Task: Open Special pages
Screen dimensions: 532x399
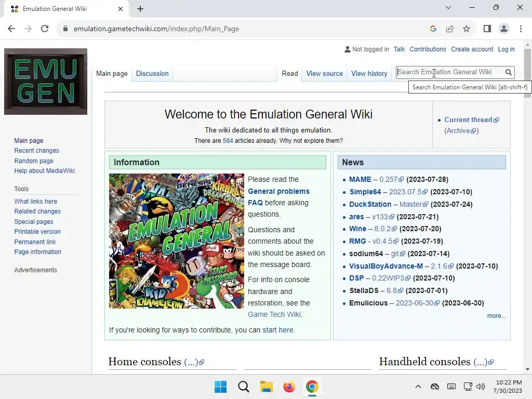Action: point(34,221)
